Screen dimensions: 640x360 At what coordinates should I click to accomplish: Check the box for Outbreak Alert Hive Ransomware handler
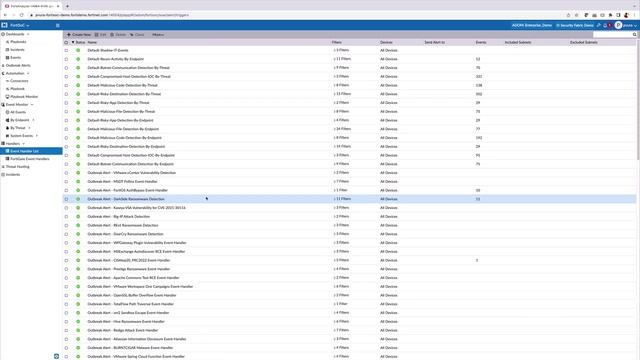(x=66, y=322)
